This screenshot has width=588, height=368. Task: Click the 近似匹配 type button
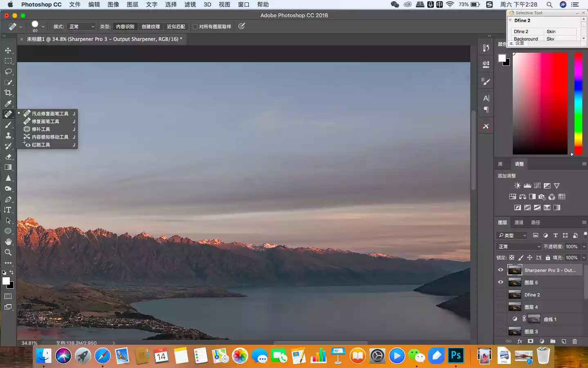pyautogui.click(x=176, y=27)
